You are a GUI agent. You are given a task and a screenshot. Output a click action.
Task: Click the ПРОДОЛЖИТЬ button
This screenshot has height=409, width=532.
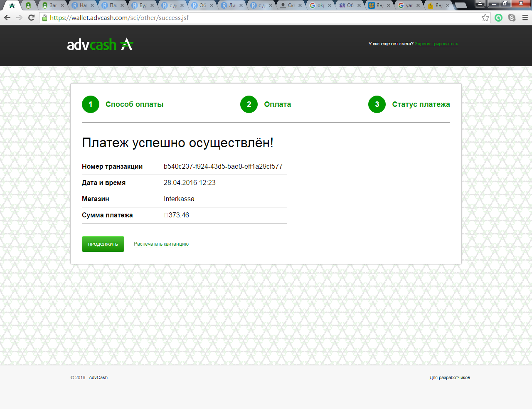click(x=103, y=244)
